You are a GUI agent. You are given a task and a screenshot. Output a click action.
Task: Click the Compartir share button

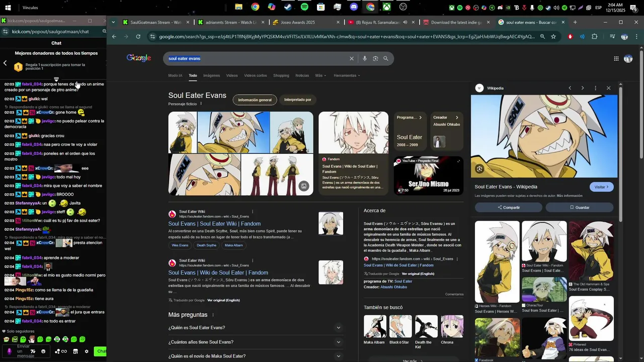pos(509,207)
